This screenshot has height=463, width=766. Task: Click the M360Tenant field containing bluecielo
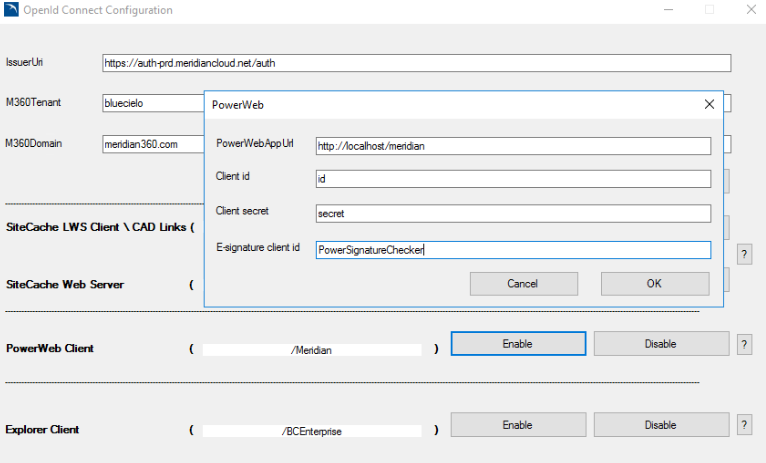[153, 103]
